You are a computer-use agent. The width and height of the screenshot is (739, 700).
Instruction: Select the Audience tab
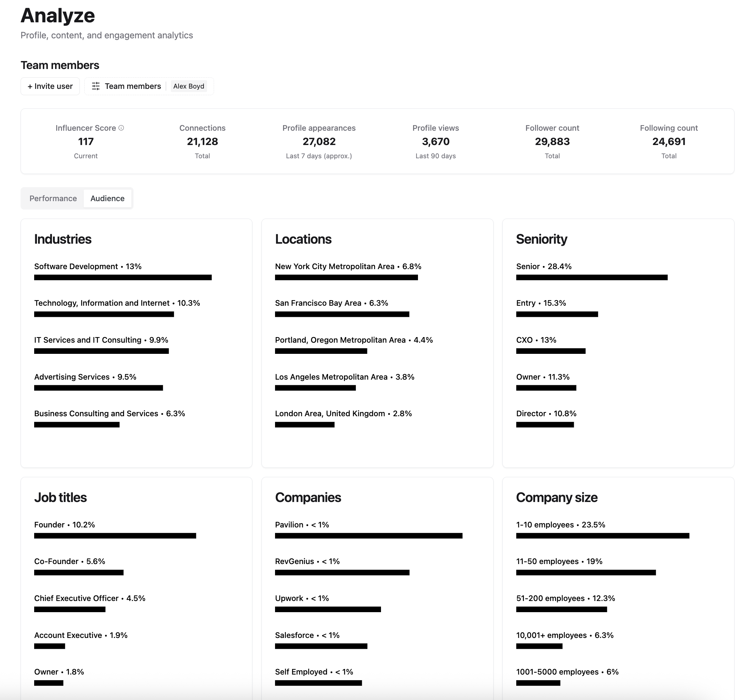tap(107, 198)
